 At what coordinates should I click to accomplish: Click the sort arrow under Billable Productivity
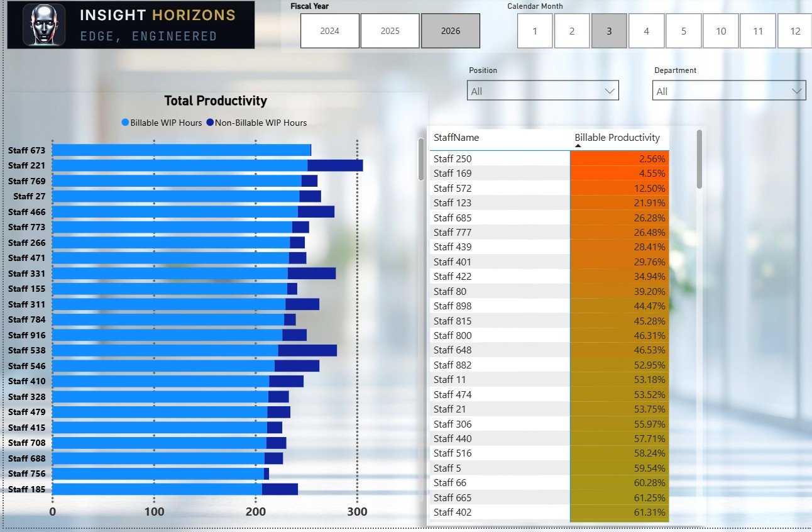[578, 146]
